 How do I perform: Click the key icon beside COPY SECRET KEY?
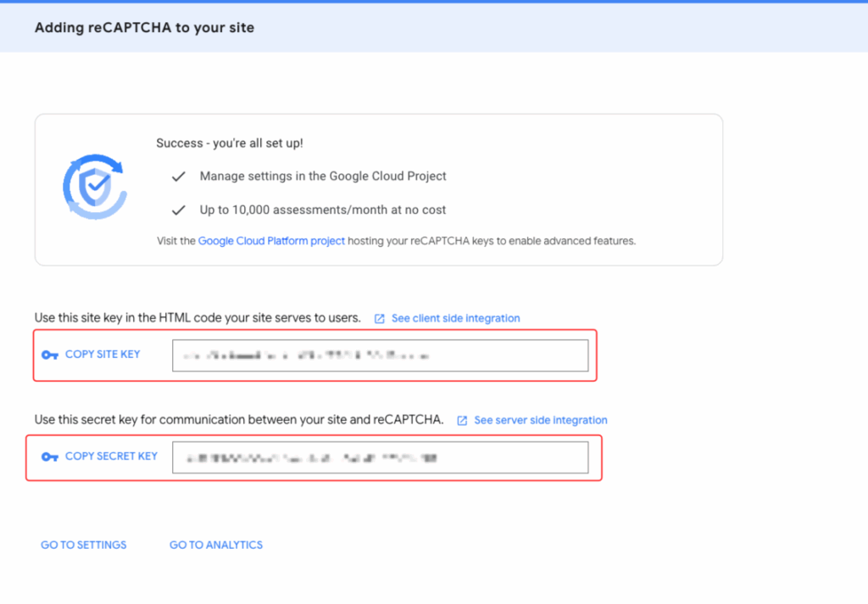tap(50, 456)
